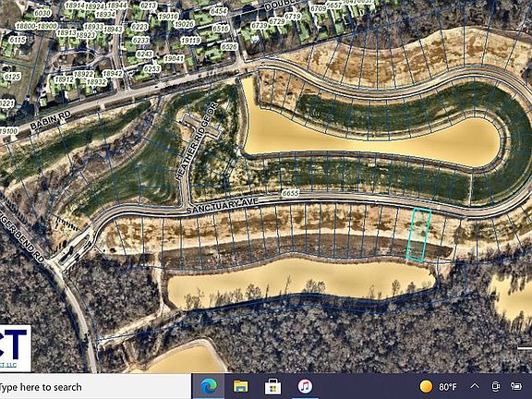Image resolution: width=532 pixels, height=399 pixels.
Task: Open File Explorer from the taskbar
Action: coord(240,386)
